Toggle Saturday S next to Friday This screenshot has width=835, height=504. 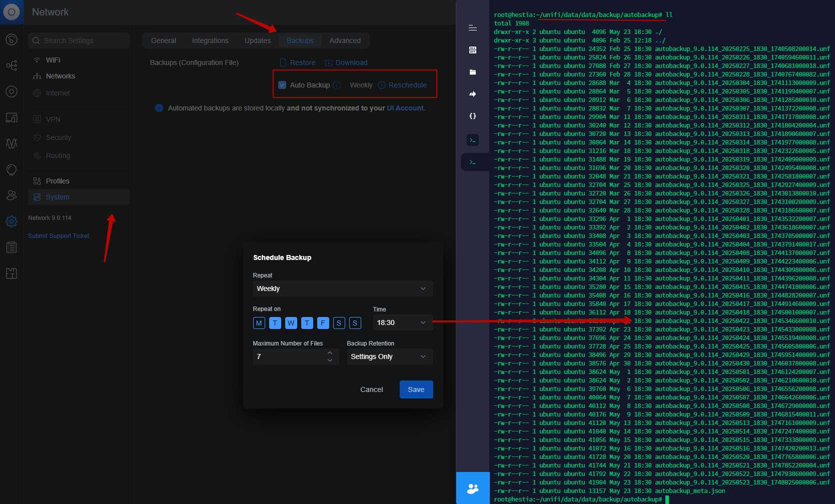click(x=339, y=323)
